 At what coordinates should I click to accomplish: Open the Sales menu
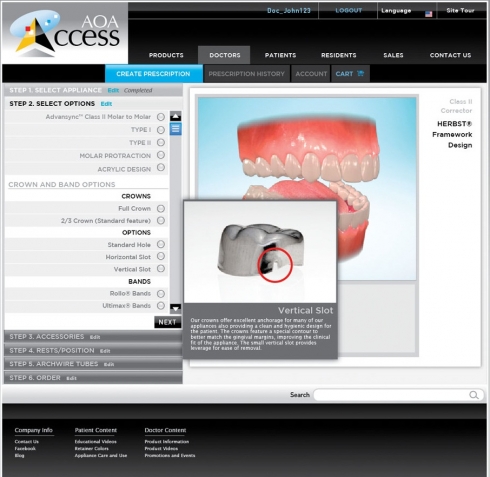tap(393, 55)
